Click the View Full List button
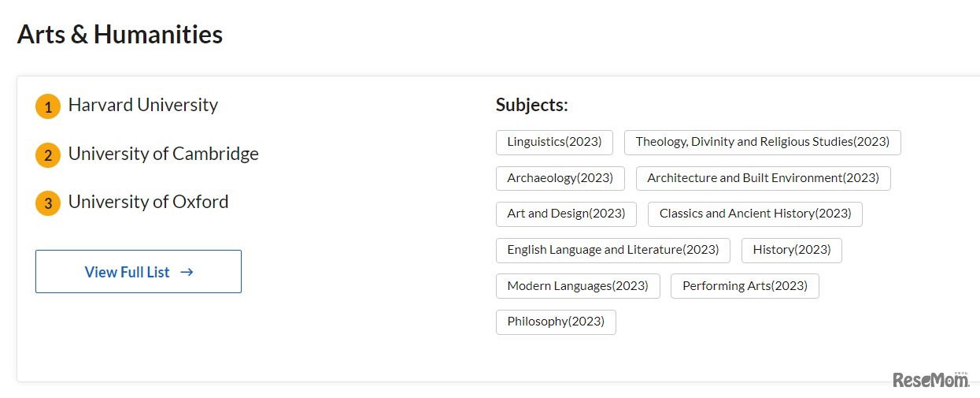The height and width of the screenshot is (398, 980). click(139, 272)
